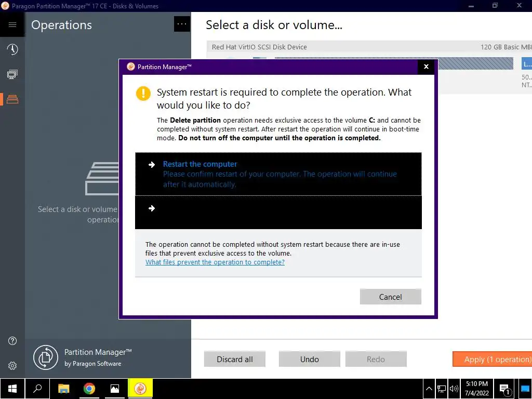Viewport: 532px width, 399px height.
Task: Open the hamburger menu in the sidebar
Action: coord(12,25)
